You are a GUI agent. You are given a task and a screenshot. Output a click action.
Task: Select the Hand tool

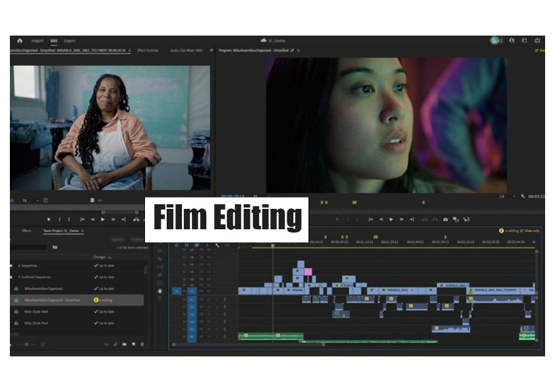pyautogui.click(x=160, y=291)
